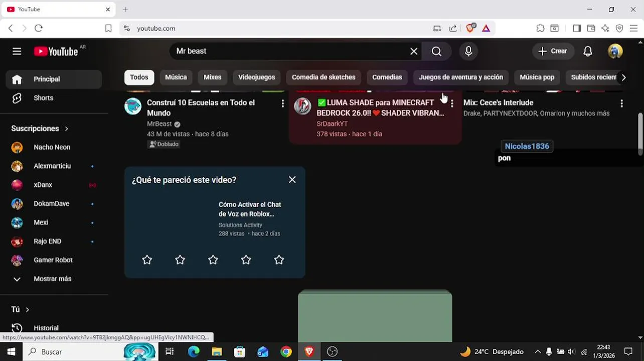The image size is (644, 361).
Task: Open Gamer Robot subscription channel
Action: (54, 260)
